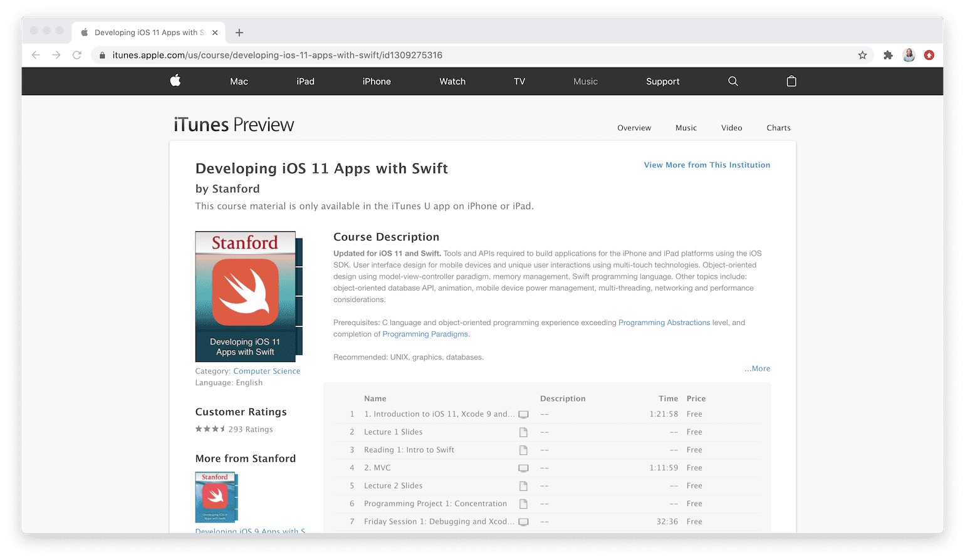This screenshot has width=965, height=560.
Task: Reload the page with the refresh icon
Action: (x=76, y=55)
